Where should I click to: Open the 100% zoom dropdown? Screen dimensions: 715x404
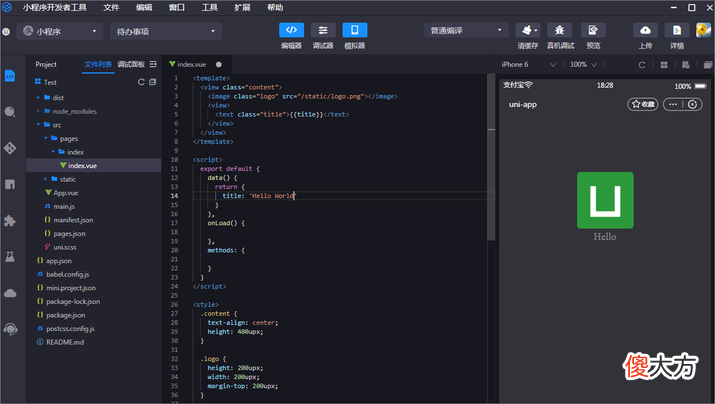click(x=583, y=65)
